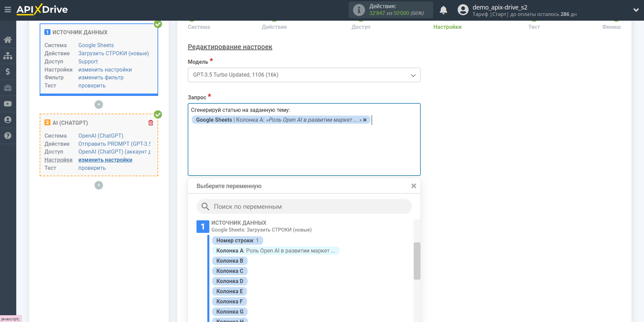Open the hamburger menu

point(8,10)
